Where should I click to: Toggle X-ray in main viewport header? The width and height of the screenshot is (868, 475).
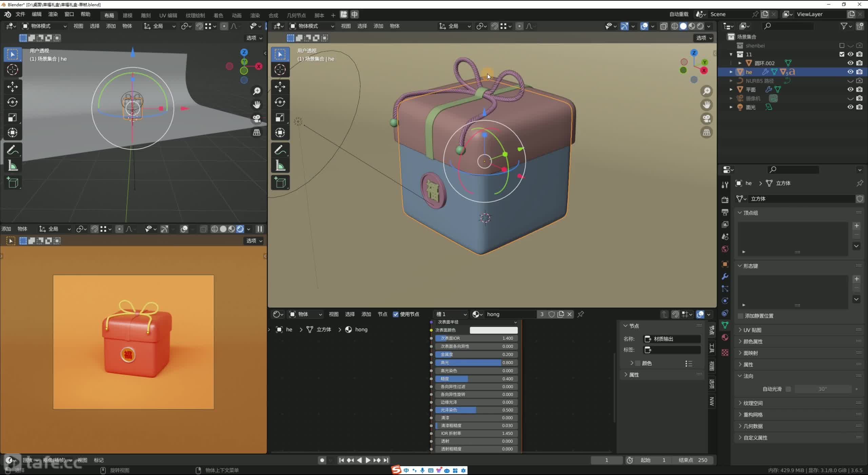(x=664, y=26)
